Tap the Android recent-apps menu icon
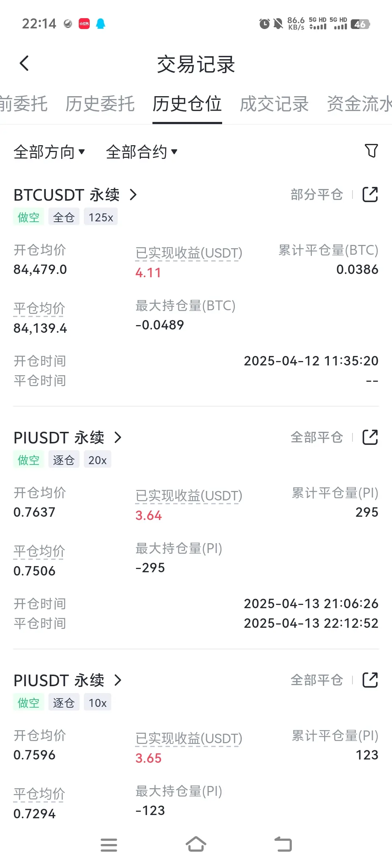The image size is (392, 868). tap(109, 845)
